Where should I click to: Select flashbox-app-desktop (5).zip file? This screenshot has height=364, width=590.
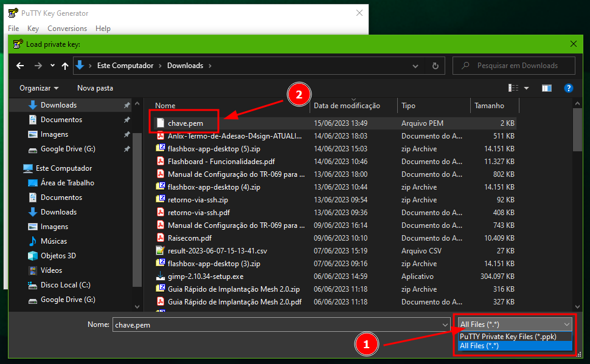tap(213, 149)
